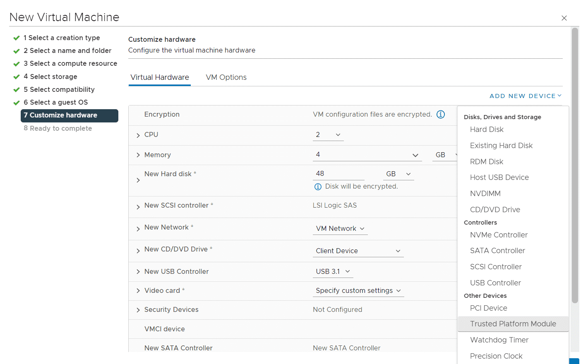Go to step 6 Select a guest OS
Screen dimensions: 588x364
(56, 103)
